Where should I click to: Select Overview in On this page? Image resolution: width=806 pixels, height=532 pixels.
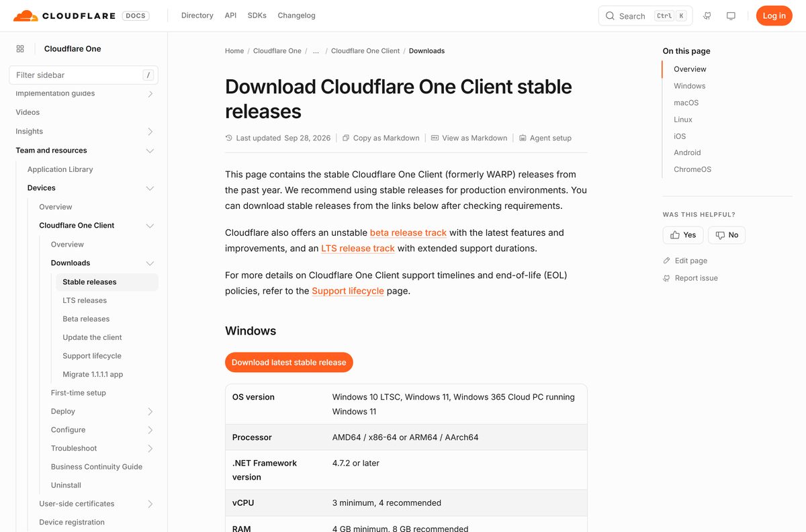coord(690,69)
